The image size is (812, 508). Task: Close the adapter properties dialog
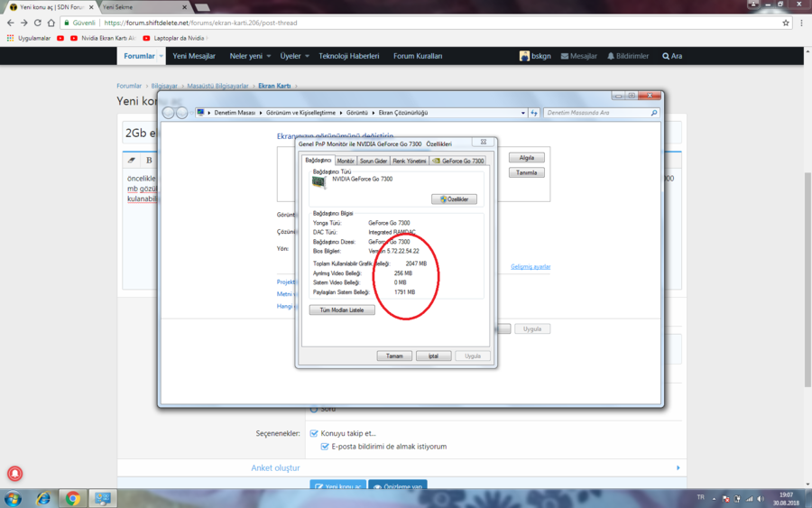(484, 142)
